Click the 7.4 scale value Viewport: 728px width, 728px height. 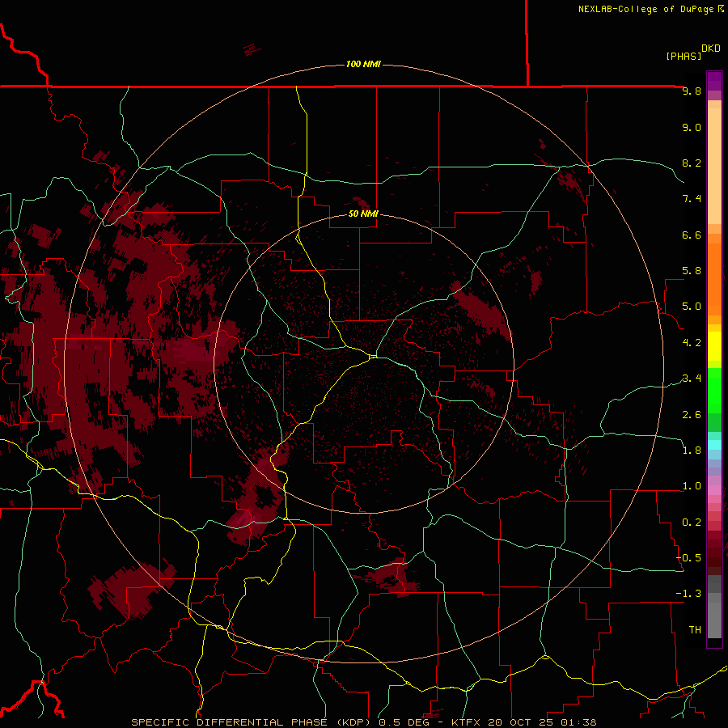tap(692, 199)
